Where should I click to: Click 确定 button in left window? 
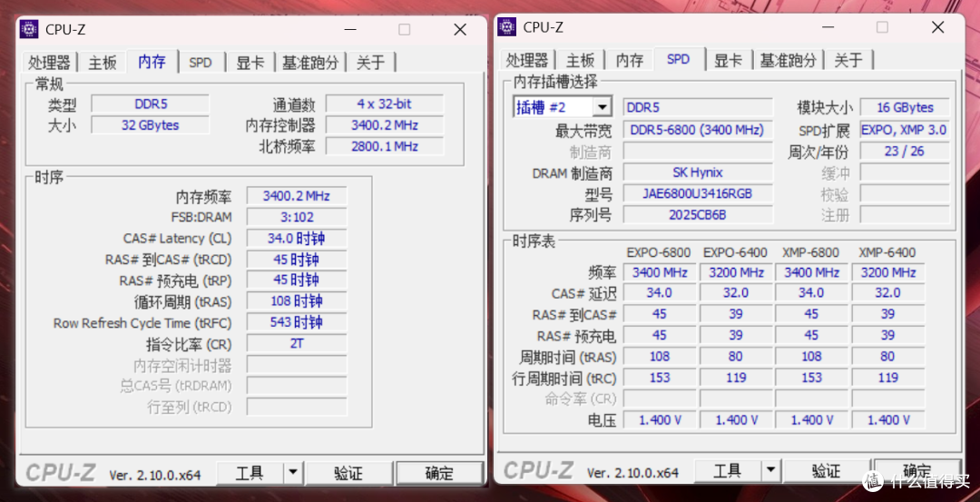click(439, 473)
